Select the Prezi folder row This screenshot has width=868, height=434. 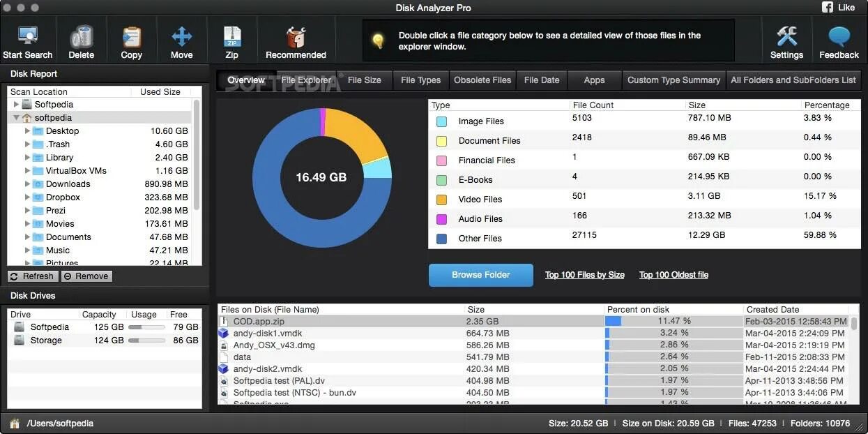(x=100, y=211)
